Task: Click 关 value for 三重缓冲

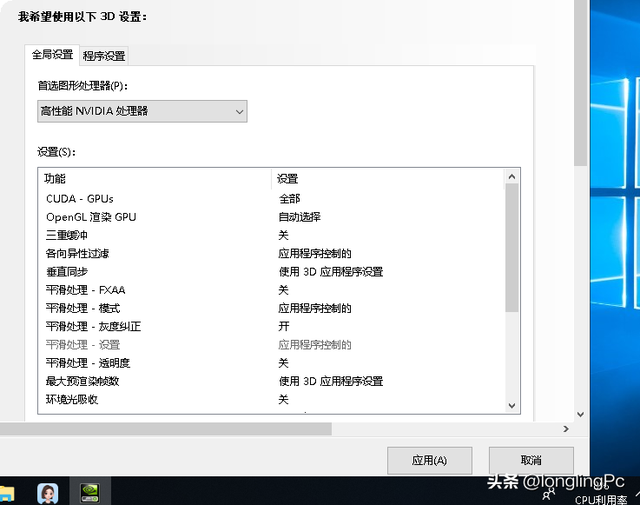Action: click(283, 235)
